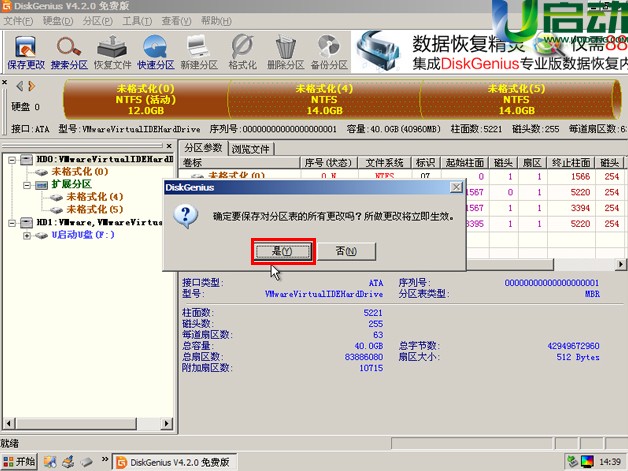Open the 查看(V) menu
Screen dimensions: 628x471
(x=176, y=21)
